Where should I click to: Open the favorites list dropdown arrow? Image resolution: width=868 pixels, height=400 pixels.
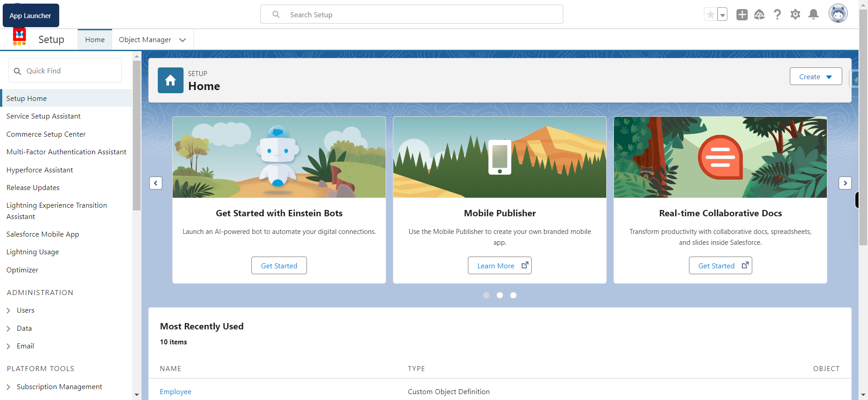pyautogui.click(x=722, y=15)
